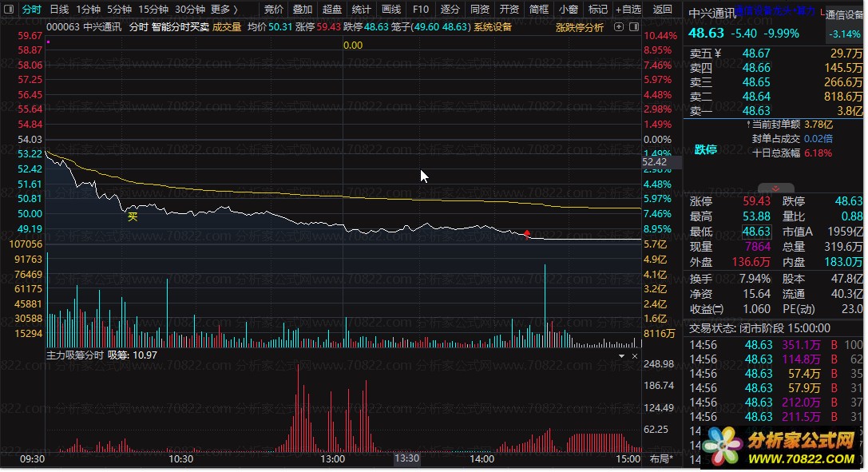Click the 13:30 highlighted time marker
The width and height of the screenshot is (868, 472).
coord(406,459)
